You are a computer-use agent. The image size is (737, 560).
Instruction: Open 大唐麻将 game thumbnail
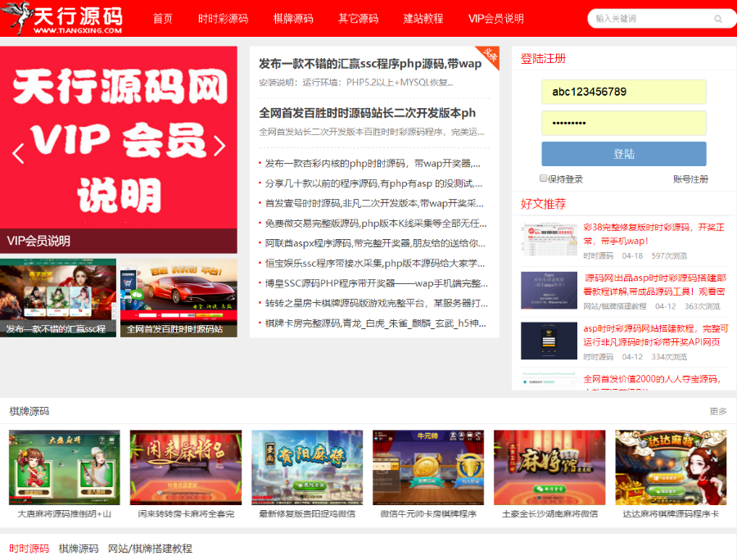click(65, 467)
